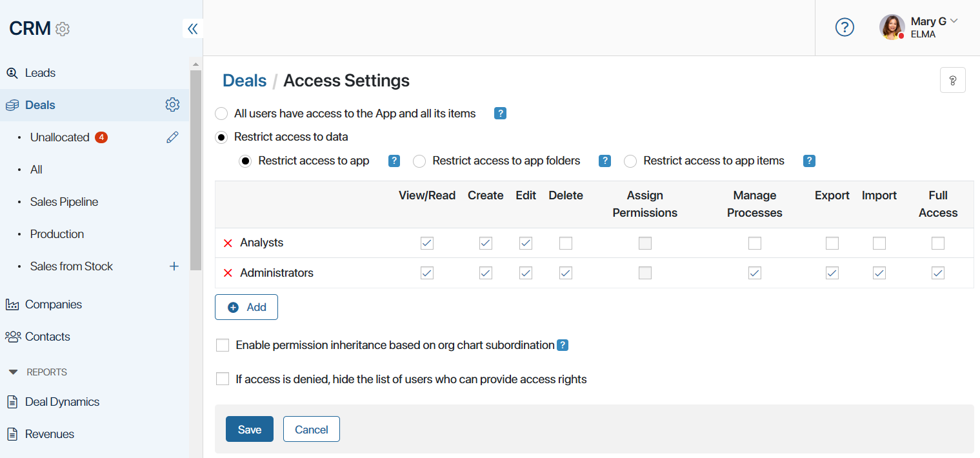Viewport: 980px width, 458px height.
Task: Click Mary G profile avatar
Action: pyautogui.click(x=892, y=27)
